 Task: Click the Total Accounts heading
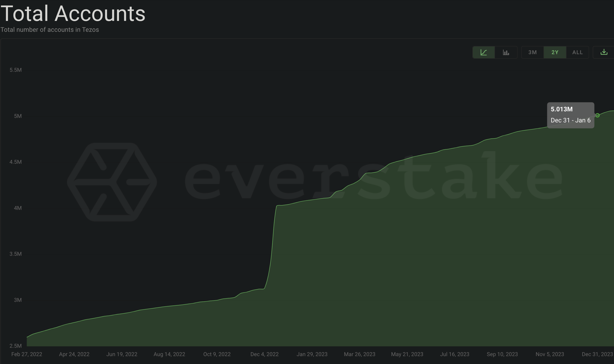coord(73,13)
